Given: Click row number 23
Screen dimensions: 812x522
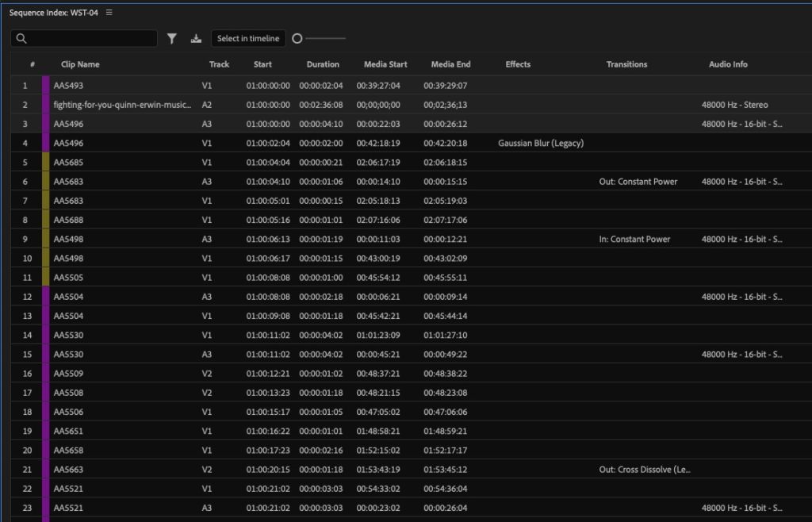Looking at the screenshot, I should point(27,508).
